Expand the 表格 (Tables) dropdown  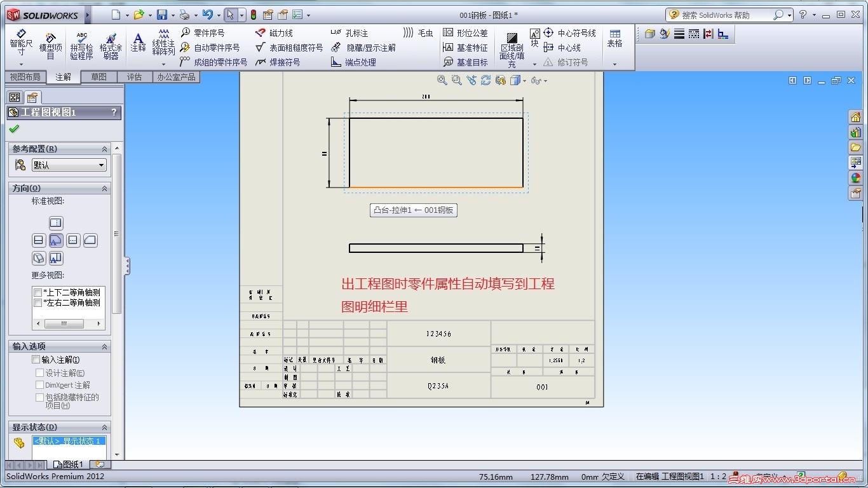click(x=614, y=64)
